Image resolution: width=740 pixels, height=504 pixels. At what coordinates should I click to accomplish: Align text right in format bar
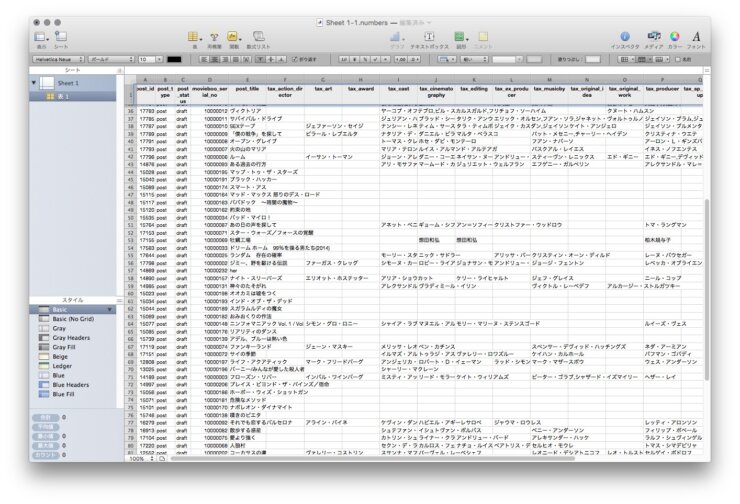pyautogui.click(x=225, y=59)
